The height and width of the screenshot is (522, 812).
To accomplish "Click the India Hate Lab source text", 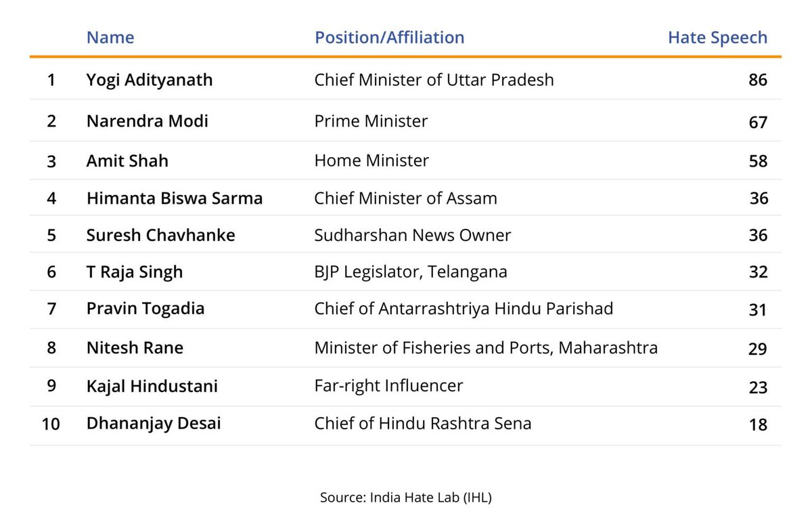I will [406, 498].
